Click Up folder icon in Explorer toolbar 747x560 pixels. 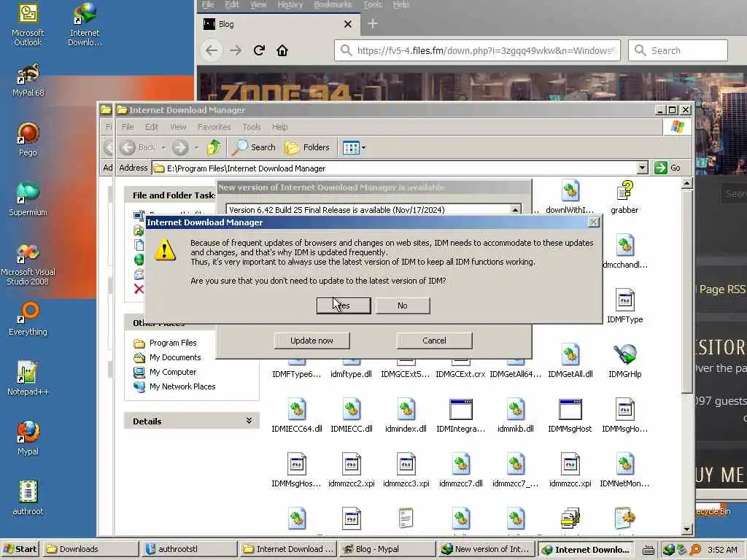tap(214, 147)
